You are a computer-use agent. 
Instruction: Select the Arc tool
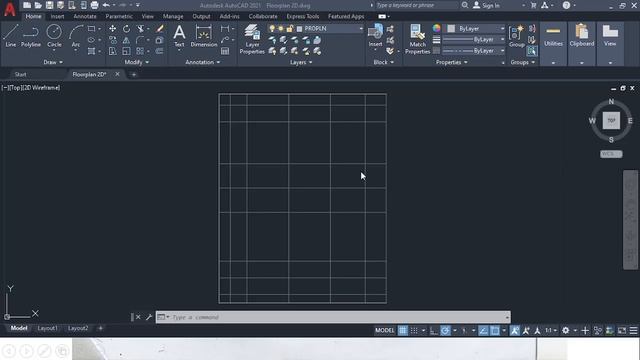click(76, 36)
